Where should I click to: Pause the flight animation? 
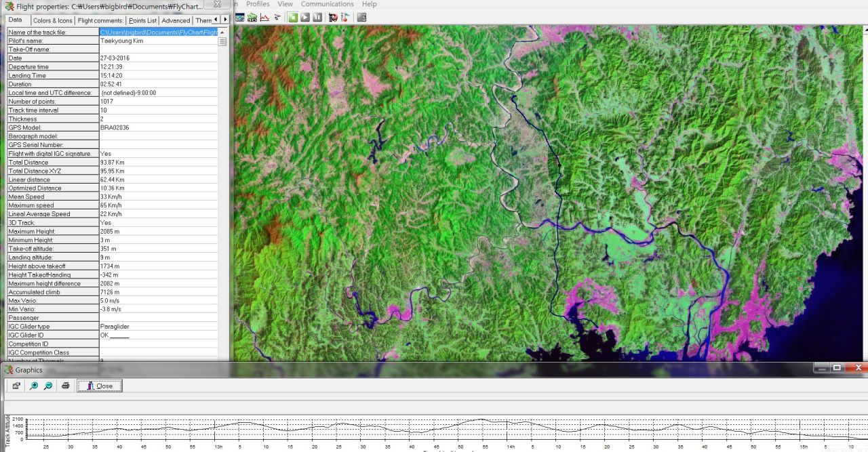(x=317, y=17)
